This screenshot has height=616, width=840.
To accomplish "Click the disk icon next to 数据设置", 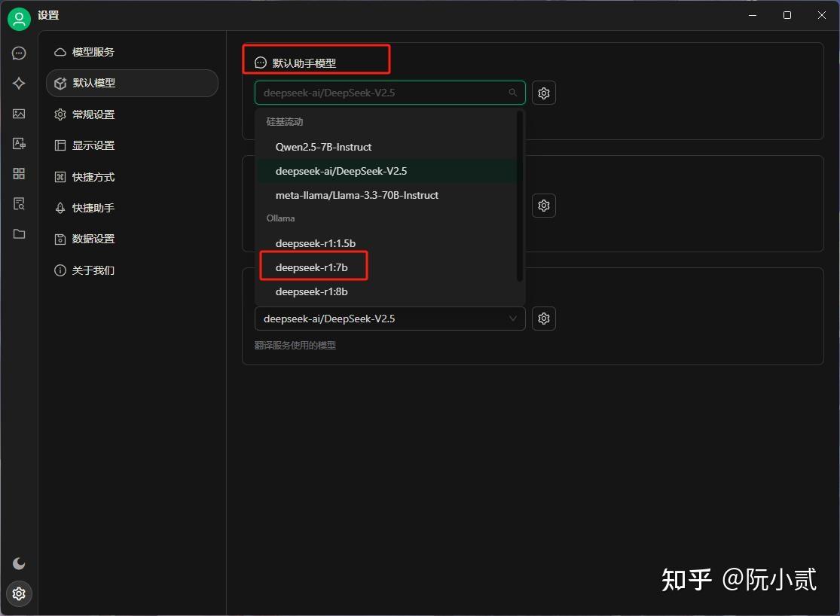I will tap(60, 239).
